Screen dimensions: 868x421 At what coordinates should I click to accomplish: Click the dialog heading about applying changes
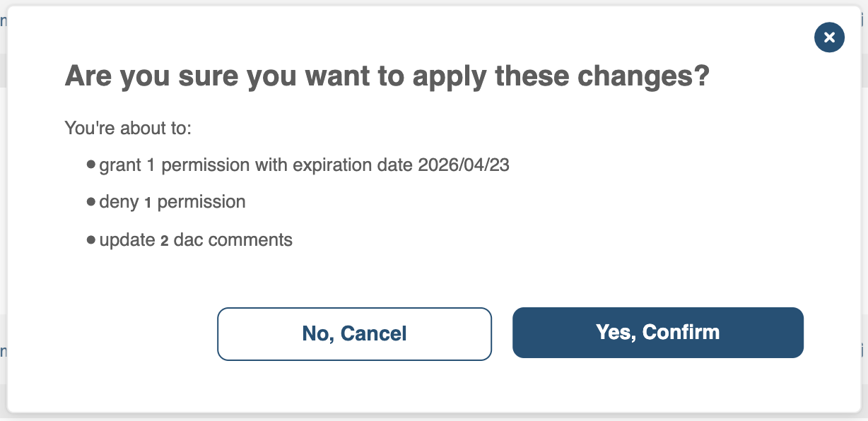pos(387,76)
